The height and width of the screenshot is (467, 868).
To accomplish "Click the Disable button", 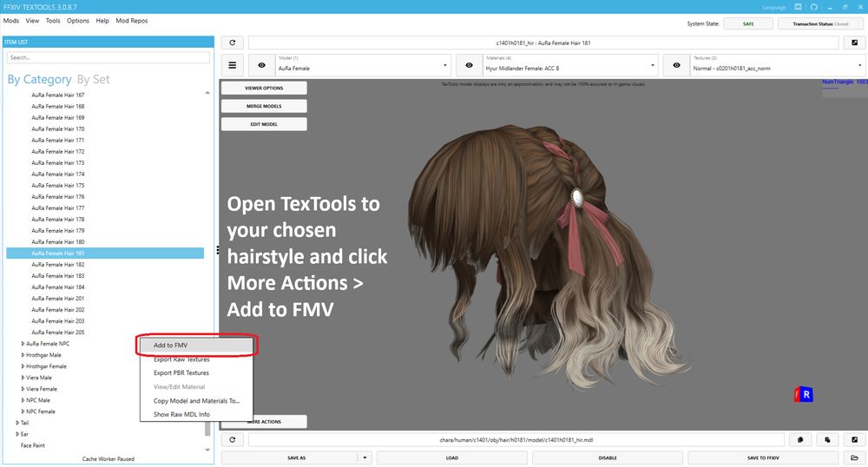I will 608,458.
